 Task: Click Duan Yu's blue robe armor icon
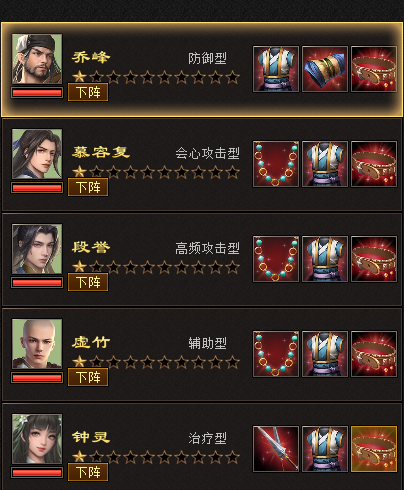click(x=325, y=259)
